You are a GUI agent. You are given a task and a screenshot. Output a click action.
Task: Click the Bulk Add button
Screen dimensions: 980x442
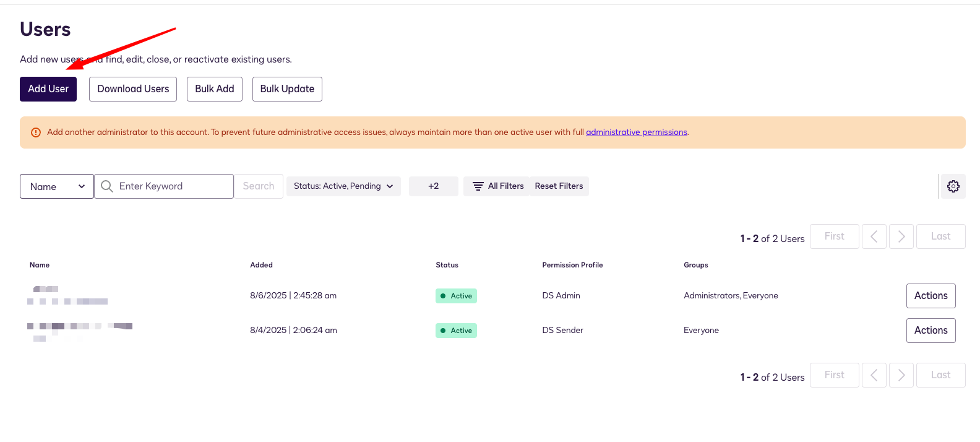pos(214,89)
